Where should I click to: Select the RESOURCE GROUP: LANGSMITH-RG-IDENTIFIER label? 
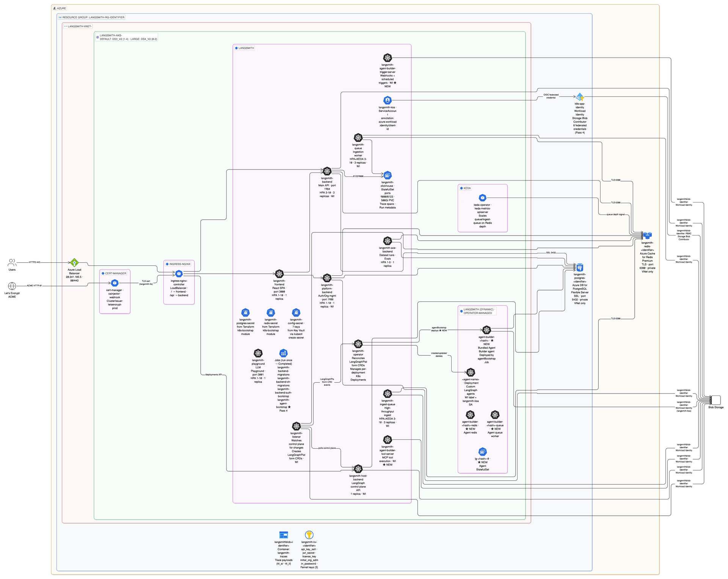[91, 17]
